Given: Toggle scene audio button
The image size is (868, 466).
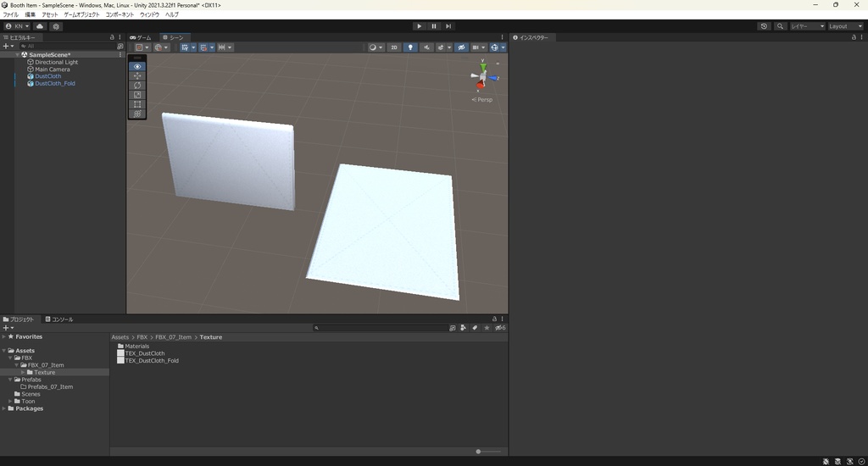Looking at the screenshot, I should [x=426, y=47].
